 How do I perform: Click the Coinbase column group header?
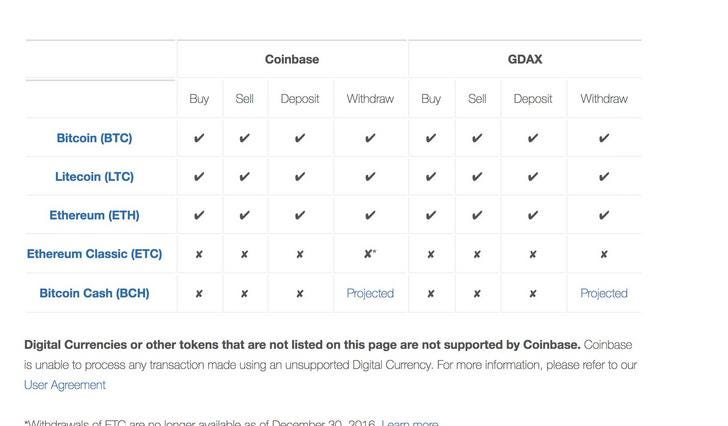pyautogui.click(x=292, y=59)
